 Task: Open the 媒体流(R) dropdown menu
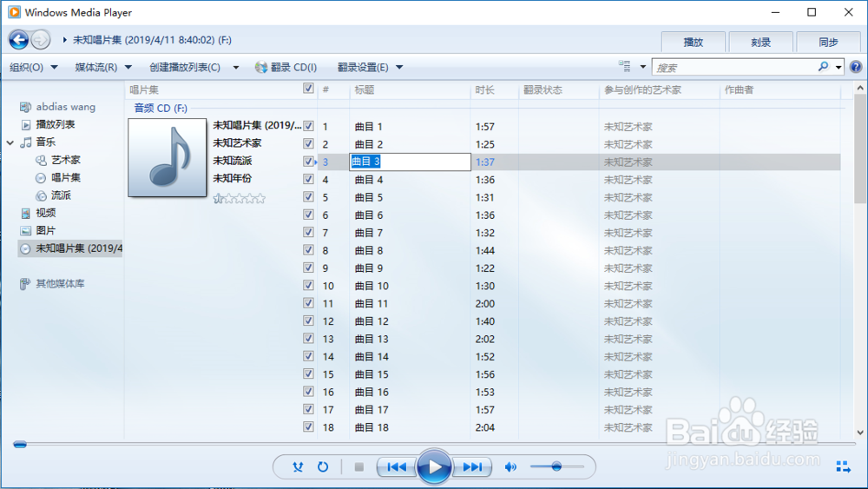pos(103,67)
